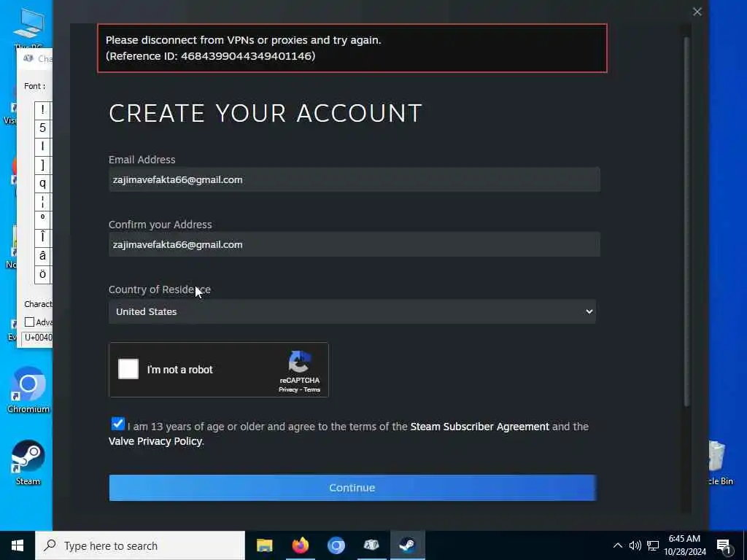
Task: Click the Steam dialog vertical scrollbar
Action: [x=686, y=222]
